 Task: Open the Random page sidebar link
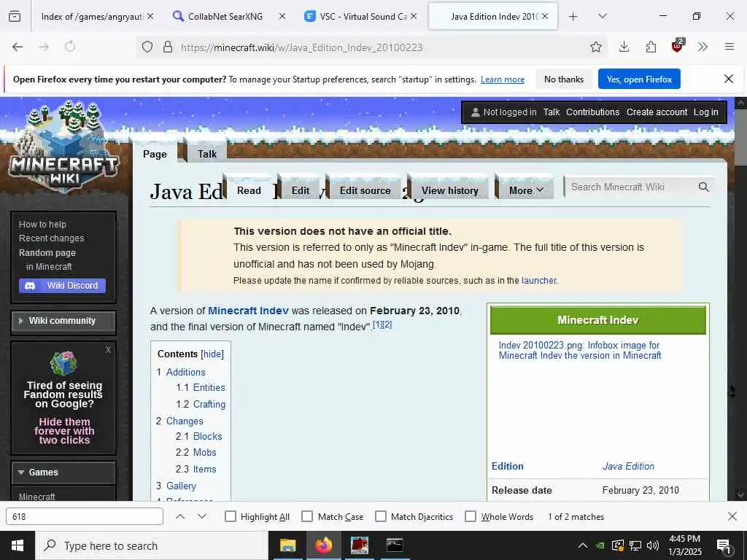tap(47, 252)
